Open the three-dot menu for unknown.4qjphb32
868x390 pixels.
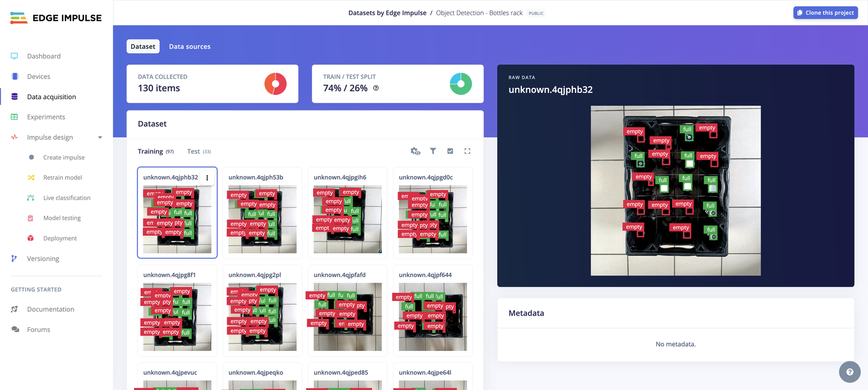(207, 177)
